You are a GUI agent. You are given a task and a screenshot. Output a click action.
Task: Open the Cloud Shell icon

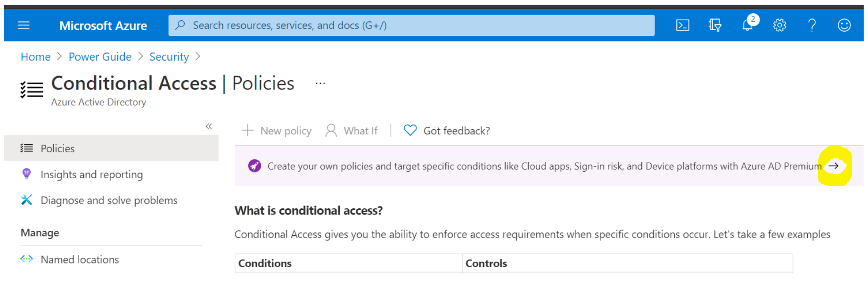tap(682, 25)
